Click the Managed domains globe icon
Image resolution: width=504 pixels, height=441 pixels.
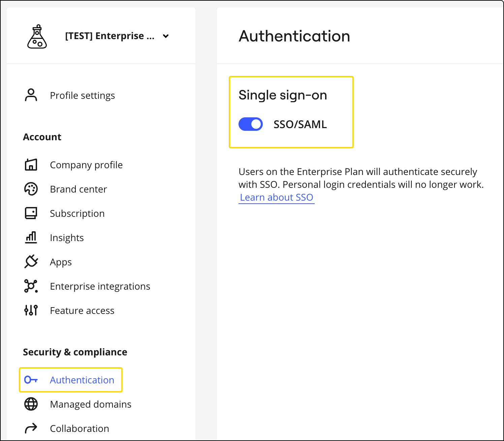(x=31, y=404)
